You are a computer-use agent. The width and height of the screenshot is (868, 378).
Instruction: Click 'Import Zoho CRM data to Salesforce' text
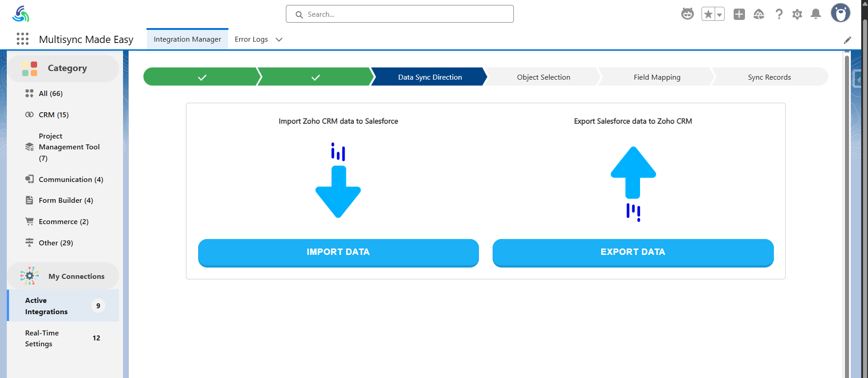pos(338,121)
